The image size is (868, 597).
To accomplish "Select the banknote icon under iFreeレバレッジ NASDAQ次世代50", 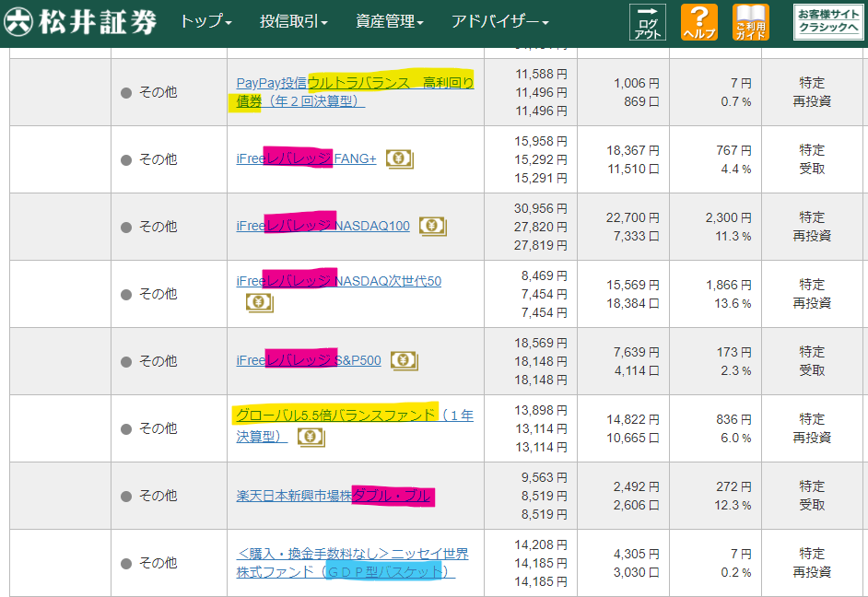I will coord(260,302).
